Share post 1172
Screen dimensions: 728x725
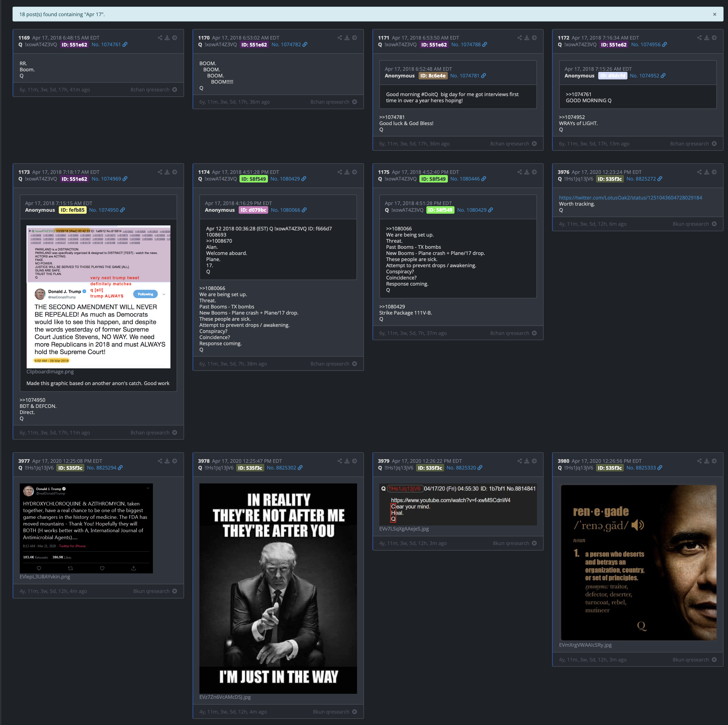coord(699,38)
